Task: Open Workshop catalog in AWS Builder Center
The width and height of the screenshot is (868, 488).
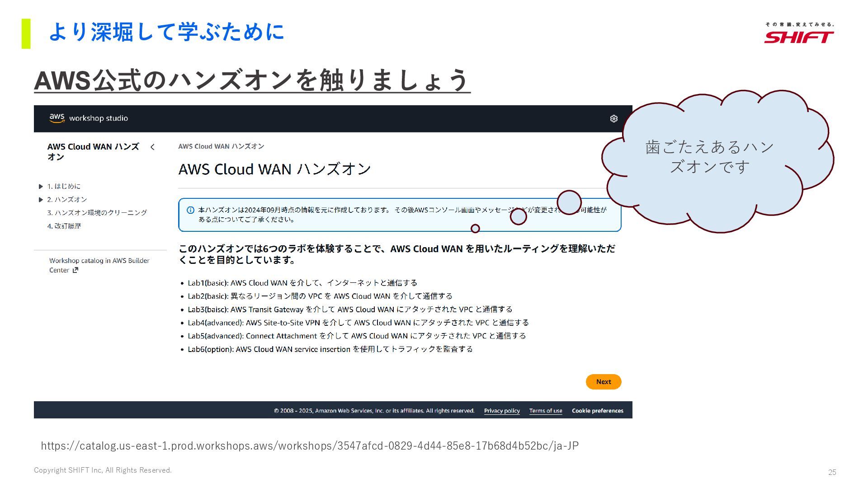Action: [x=99, y=261]
